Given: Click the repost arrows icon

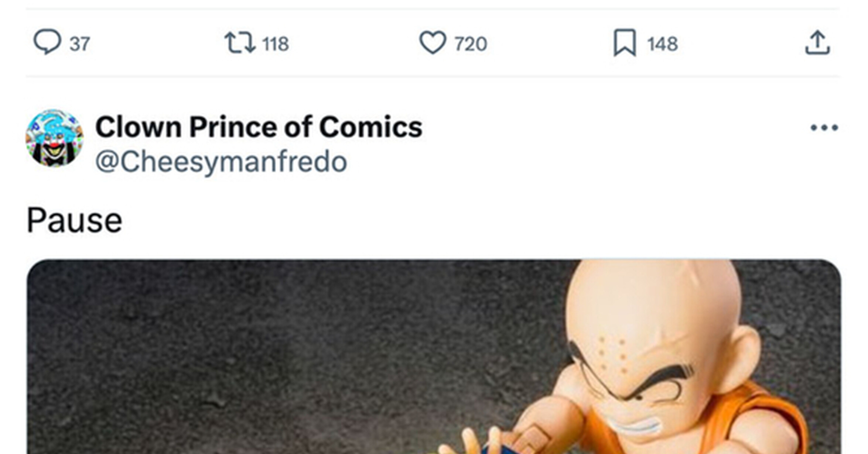Looking at the screenshot, I should point(240,43).
